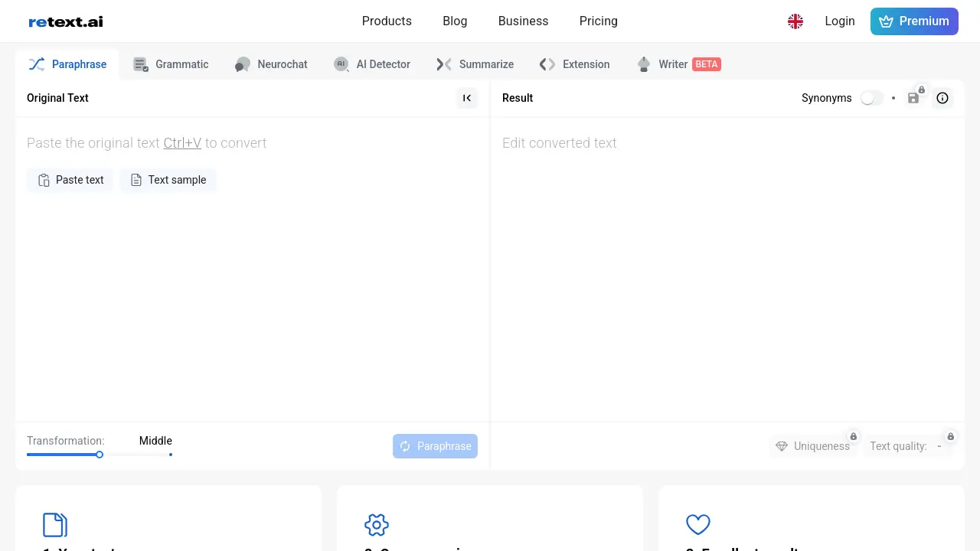Screen dimensions: 980x551
Task: Click the AI Detector magnifier icon
Action: tap(341, 64)
